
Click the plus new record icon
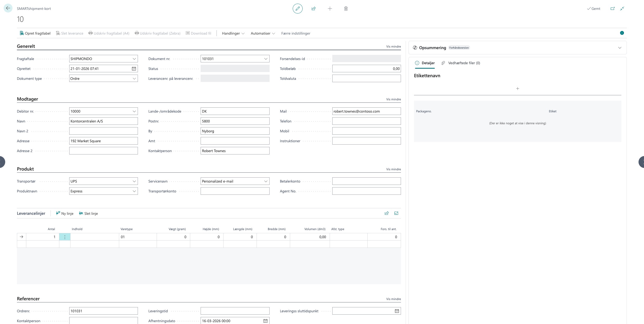[x=330, y=9]
